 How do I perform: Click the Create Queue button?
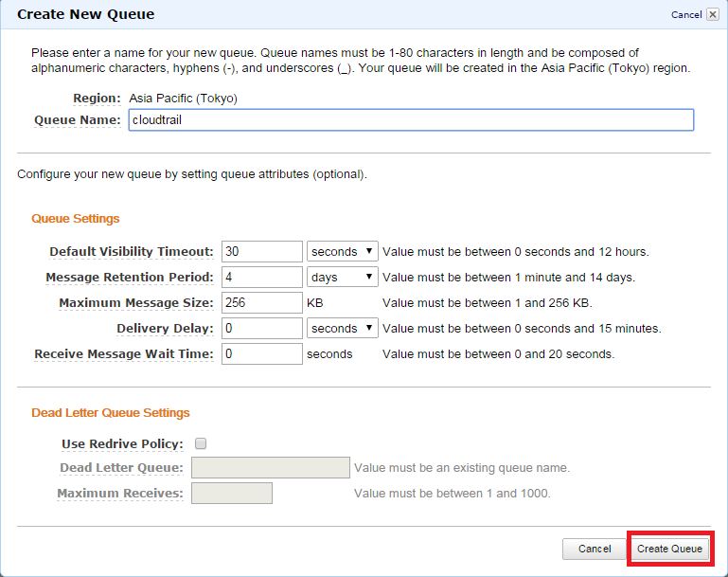669,549
